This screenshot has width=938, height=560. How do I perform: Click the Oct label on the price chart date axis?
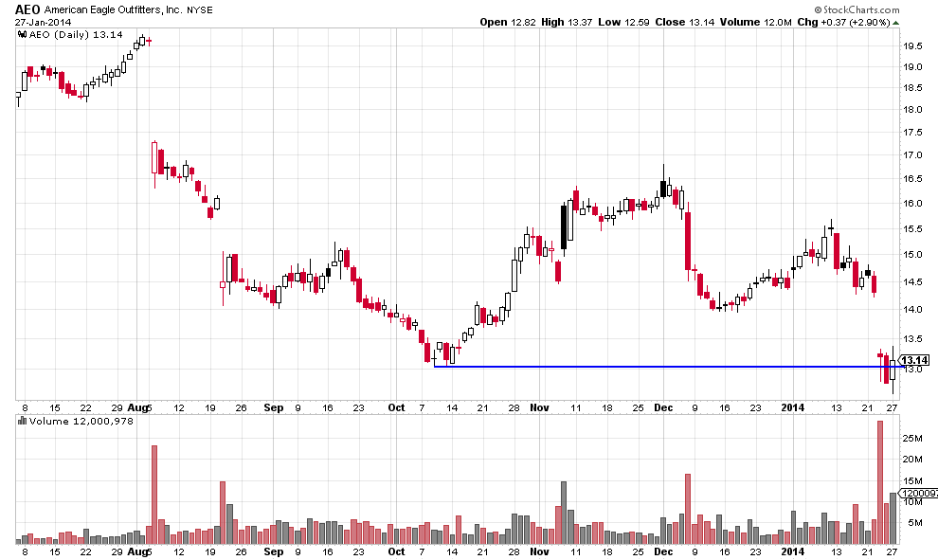[x=396, y=407]
